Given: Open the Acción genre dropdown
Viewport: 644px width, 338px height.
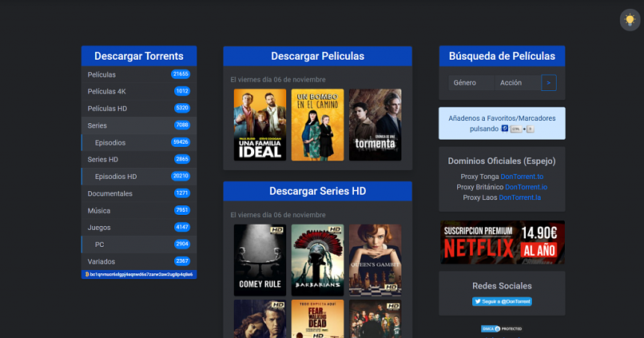Looking at the screenshot, I should click(x=518, y=82).
